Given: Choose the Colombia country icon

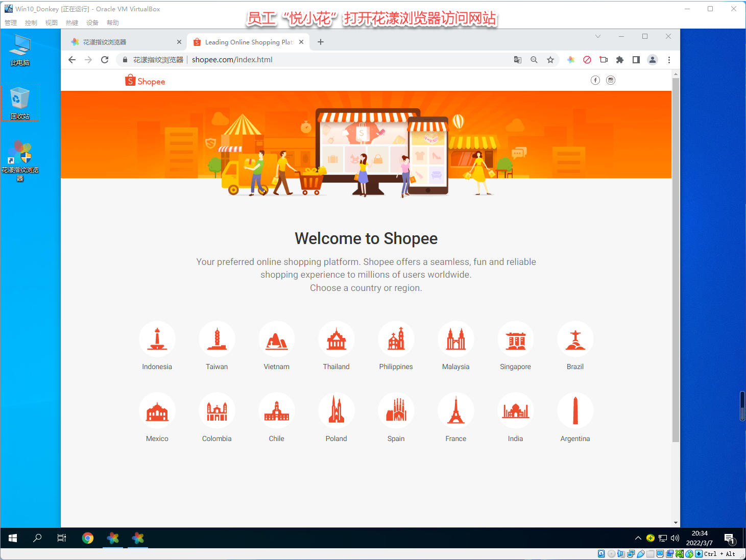Looking at the screenshot, I should [217, 410].
